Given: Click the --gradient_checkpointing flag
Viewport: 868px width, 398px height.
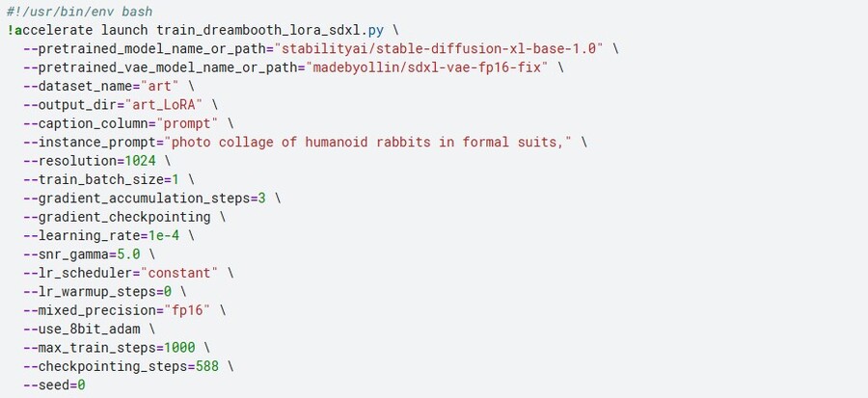Looking at the screenshot, I should pos(117,217).
